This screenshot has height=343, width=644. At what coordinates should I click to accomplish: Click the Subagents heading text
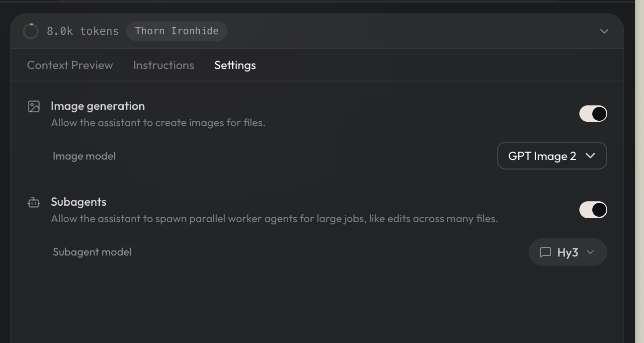click(79, 202)
